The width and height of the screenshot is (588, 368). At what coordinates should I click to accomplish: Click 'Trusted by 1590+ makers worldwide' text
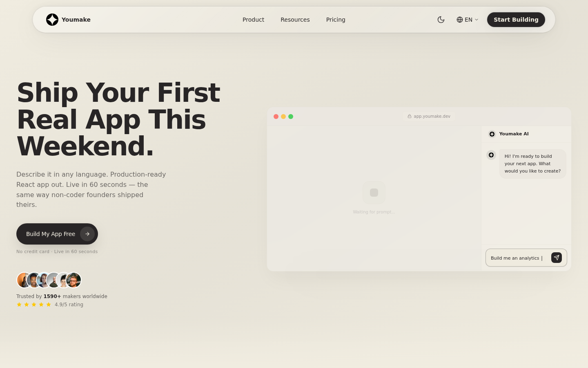(x=62, y=296)
